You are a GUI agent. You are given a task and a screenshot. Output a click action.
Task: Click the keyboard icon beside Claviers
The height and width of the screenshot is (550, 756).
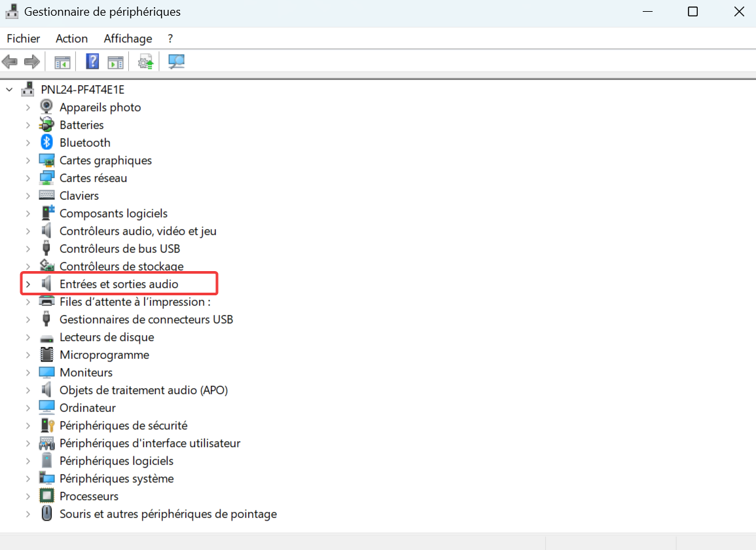pos(46,195)
